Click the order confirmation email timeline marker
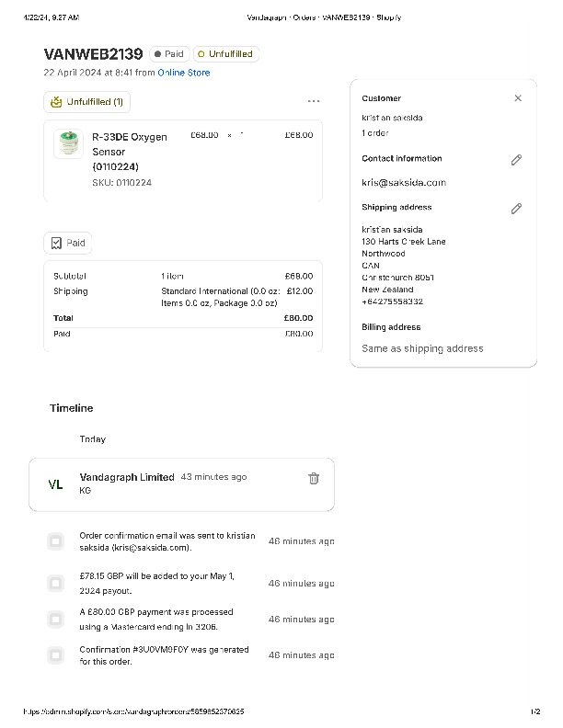Image resolution: width=563 pixels, height=728 pixels. click(x=56, y=541)
